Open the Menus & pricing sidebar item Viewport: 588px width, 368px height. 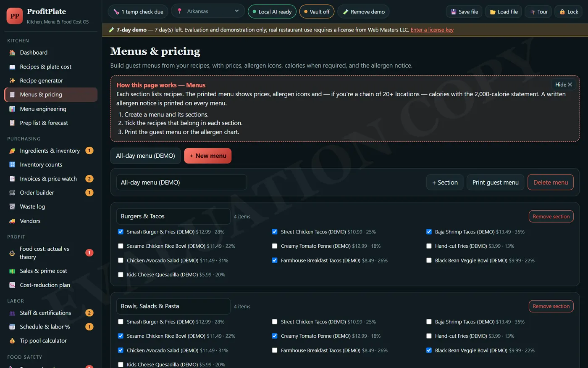(x=51, y=95)
